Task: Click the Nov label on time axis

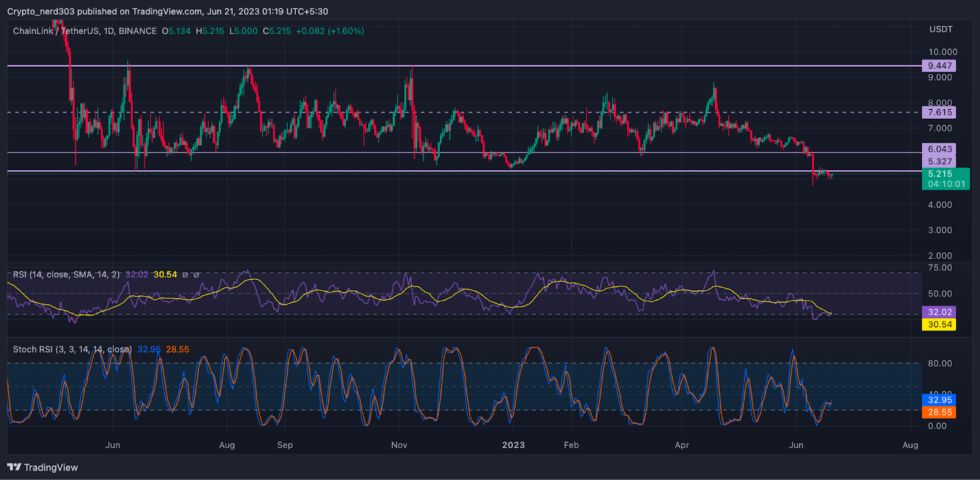Action: click(x=399, y=445)
